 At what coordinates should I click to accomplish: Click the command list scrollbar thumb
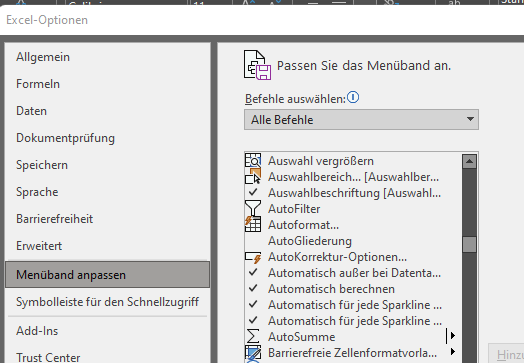(x=470, y=245)
